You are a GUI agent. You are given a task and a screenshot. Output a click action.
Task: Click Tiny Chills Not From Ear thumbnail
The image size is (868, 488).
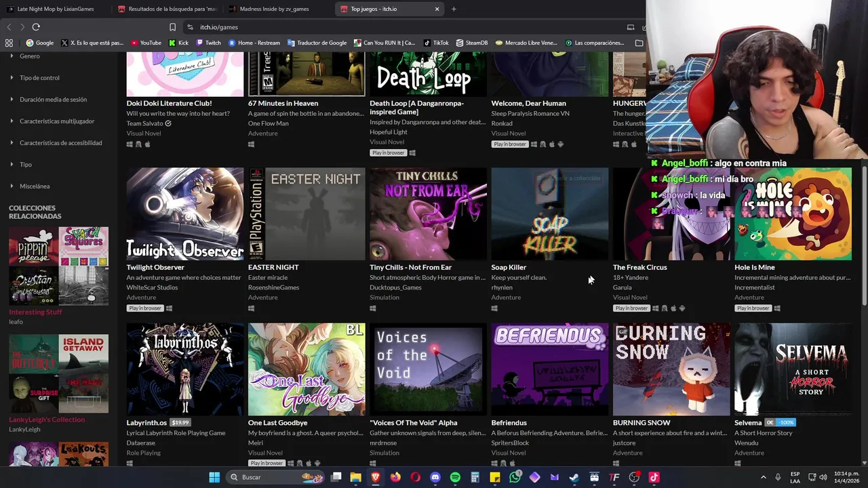428,214
